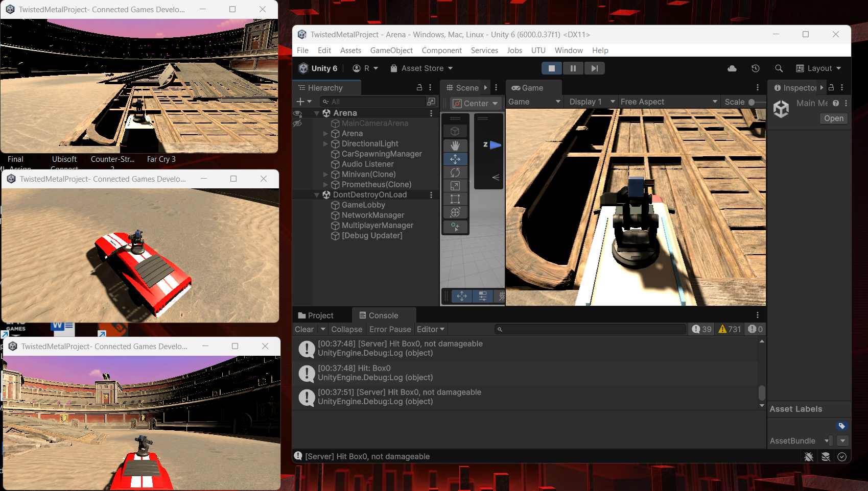Open the Center pivot mode dropdown
The height and width of the screenshot is (491, 868).
point(475,104)
